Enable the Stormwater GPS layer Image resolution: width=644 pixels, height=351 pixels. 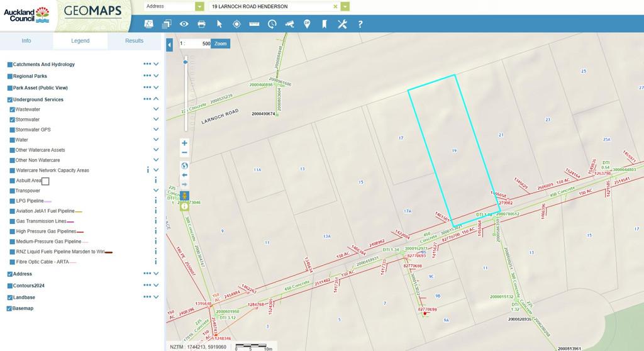pos(13,130)
